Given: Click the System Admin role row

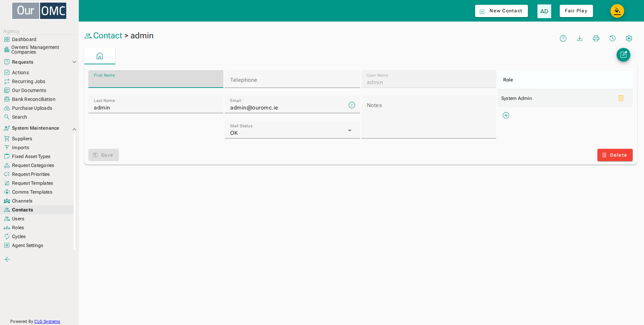Looking at the screenshot, I should tap(565, 98).
